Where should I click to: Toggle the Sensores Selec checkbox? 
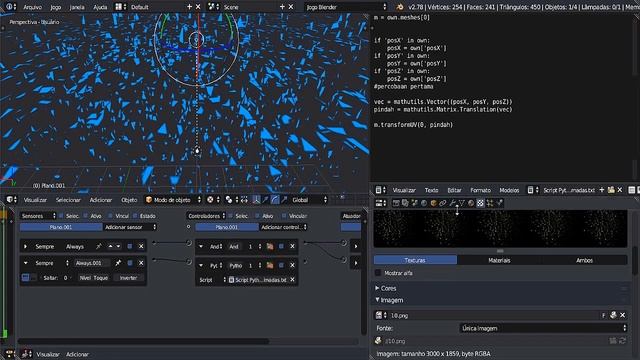pos(61,216)
